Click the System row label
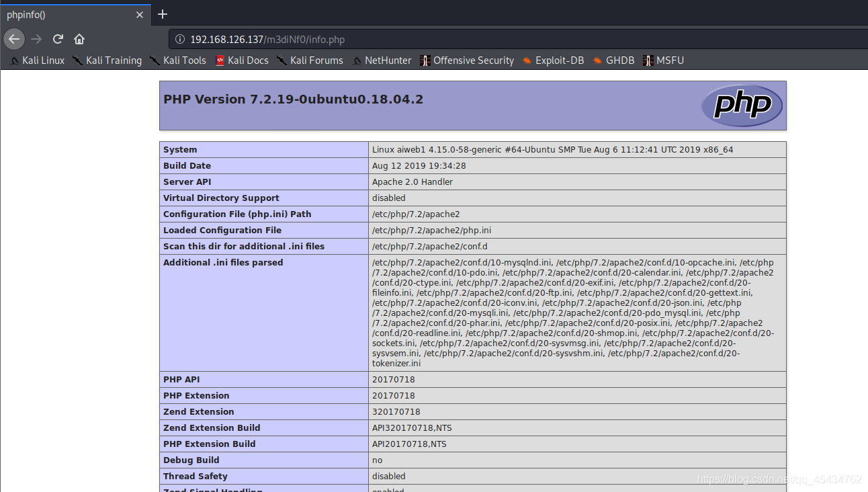The height and width of the screenshot is (492, 868). pyautogui.click(x=180, y=150)
